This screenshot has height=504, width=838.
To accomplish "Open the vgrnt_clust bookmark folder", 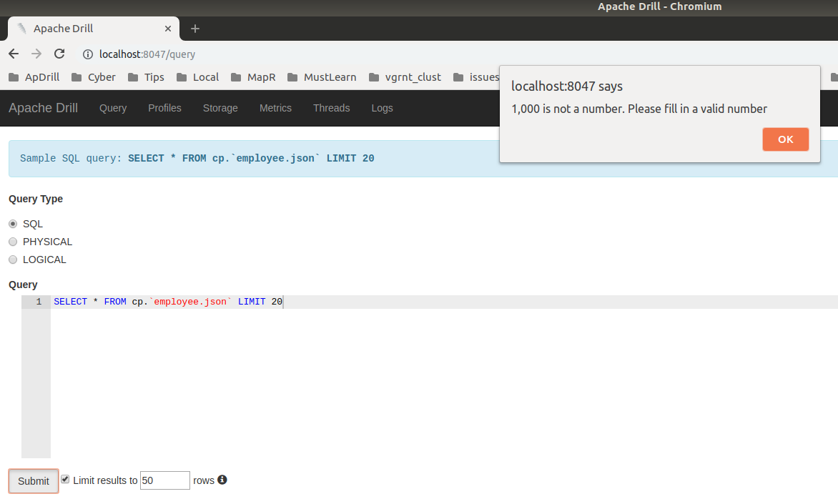I will (x=405, y=77).
